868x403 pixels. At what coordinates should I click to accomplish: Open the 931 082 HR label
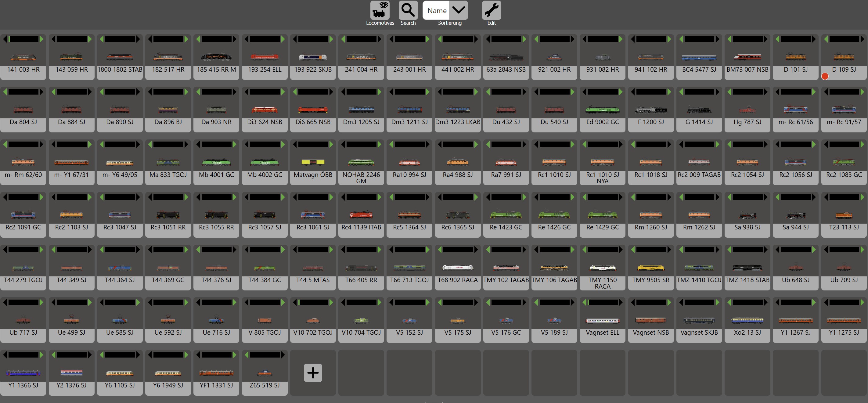point(603,70)
